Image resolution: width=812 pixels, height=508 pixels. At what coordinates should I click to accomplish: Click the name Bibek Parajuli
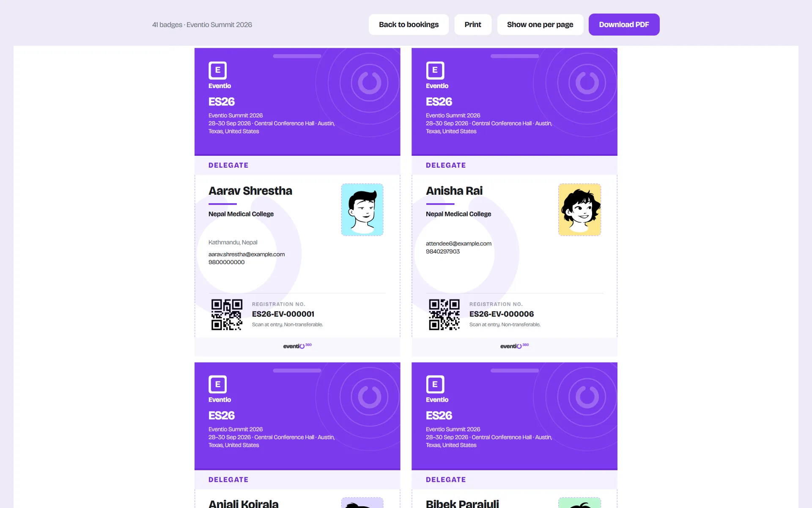point(462,503)
